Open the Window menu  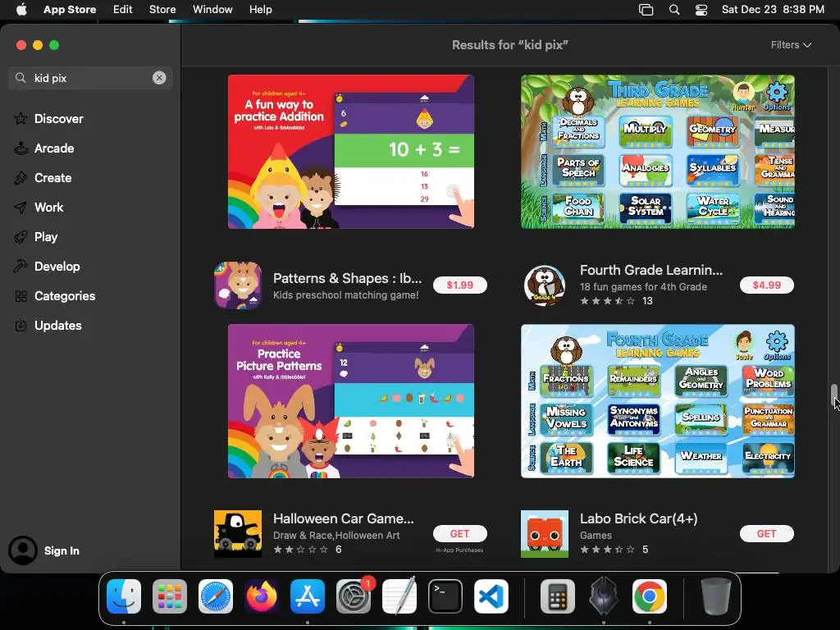(x=212, y=10)
